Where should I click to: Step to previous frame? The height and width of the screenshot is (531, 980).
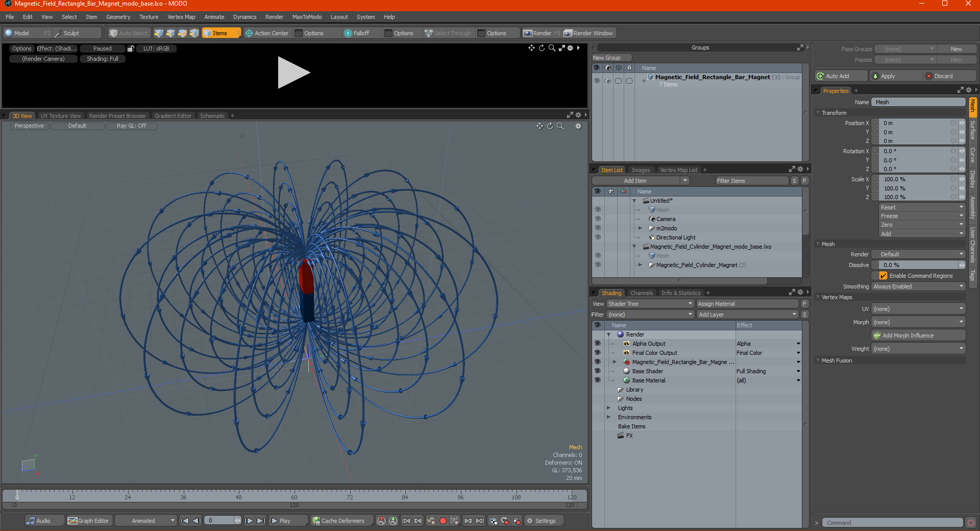point(197,521)
